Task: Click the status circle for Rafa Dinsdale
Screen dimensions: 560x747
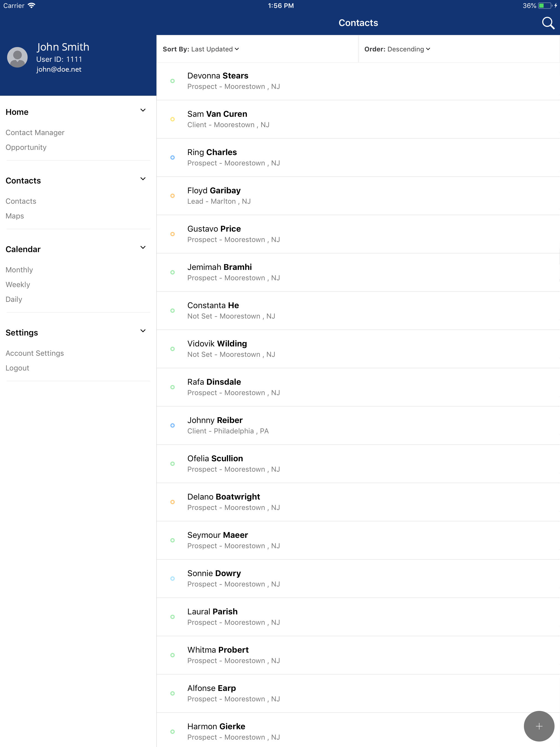Action: click(172, 387)
